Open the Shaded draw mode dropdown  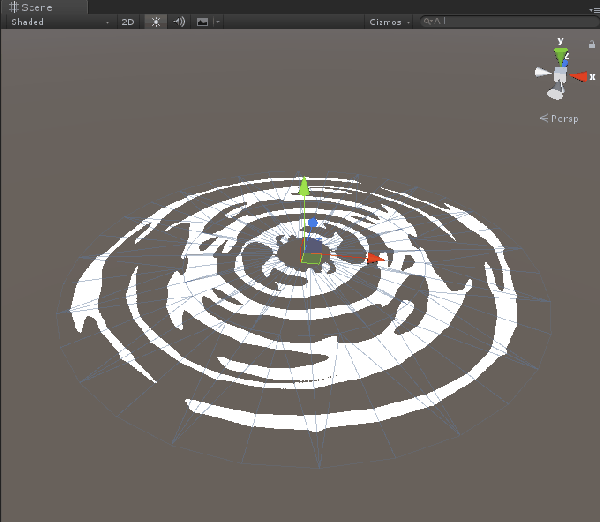tap(60, 21)
